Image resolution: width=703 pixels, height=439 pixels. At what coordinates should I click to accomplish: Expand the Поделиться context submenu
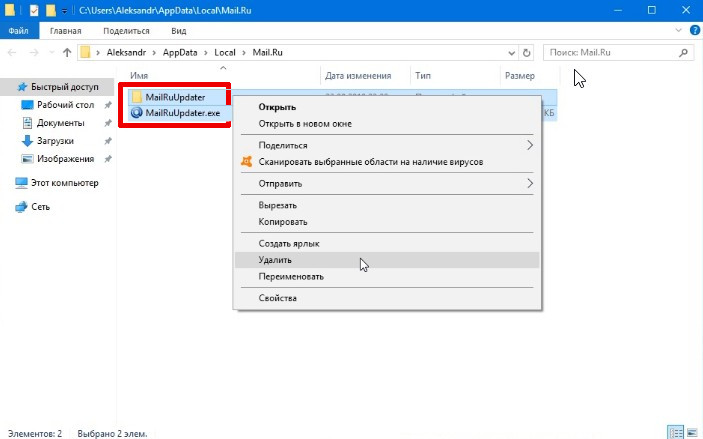(387, 145)
